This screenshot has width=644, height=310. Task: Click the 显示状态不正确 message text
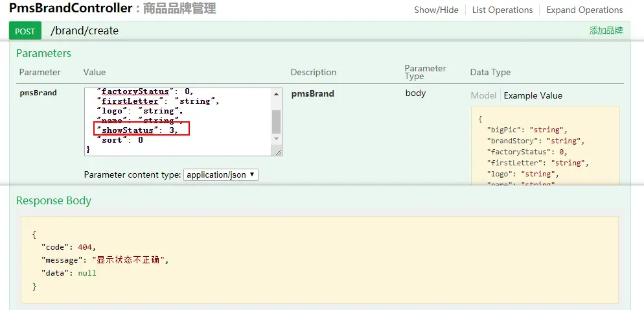point(130,260)
